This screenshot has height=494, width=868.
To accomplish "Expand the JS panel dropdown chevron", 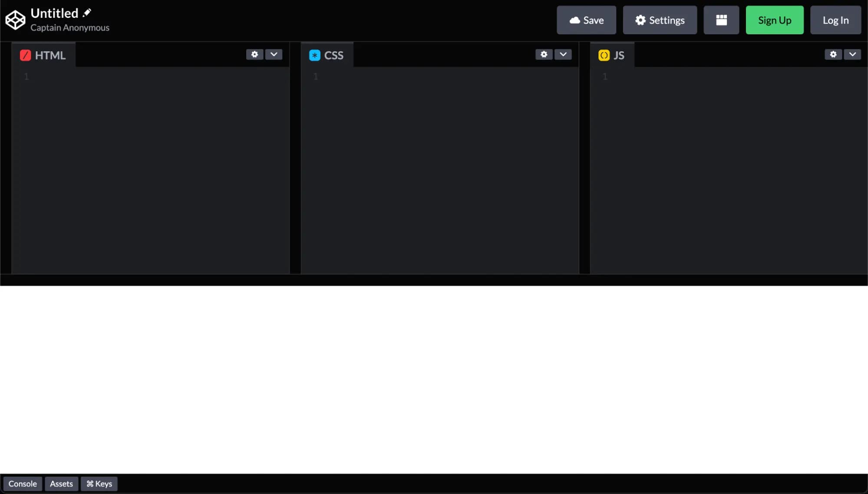I will point(852,54).
